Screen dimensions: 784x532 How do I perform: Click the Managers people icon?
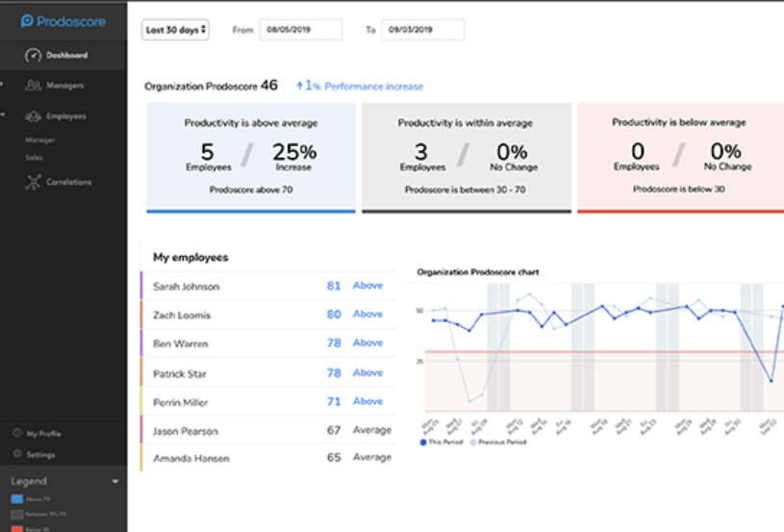[33, 86]
